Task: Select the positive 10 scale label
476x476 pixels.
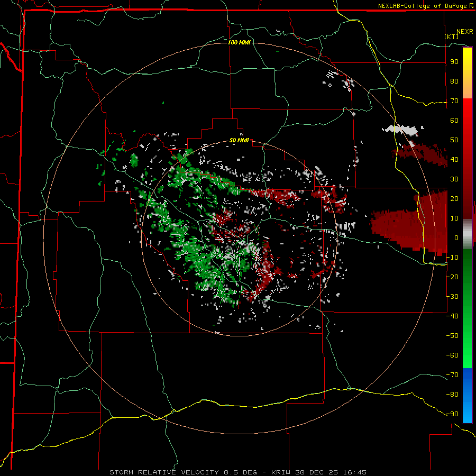Action: [x=454, y=218]
